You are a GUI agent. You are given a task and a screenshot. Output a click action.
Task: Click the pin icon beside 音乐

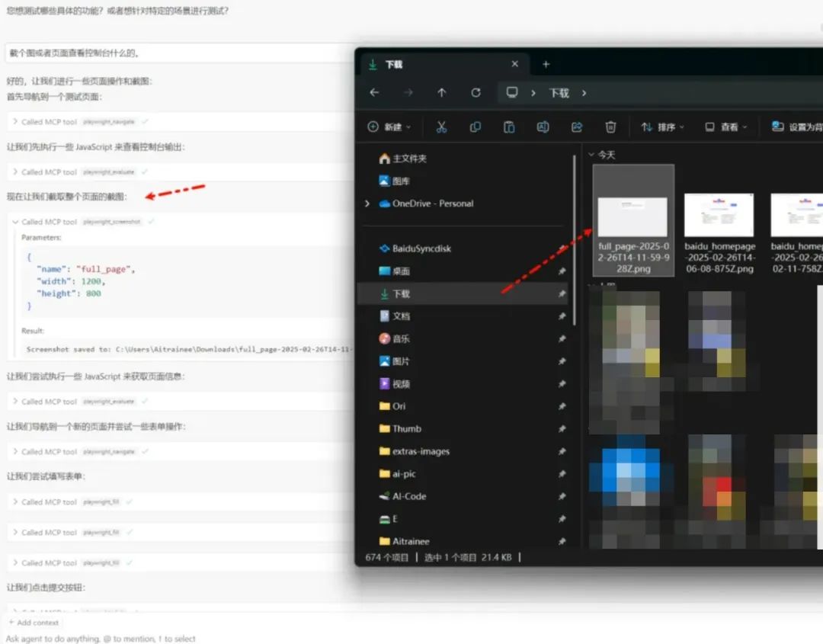tap(562, 338)
